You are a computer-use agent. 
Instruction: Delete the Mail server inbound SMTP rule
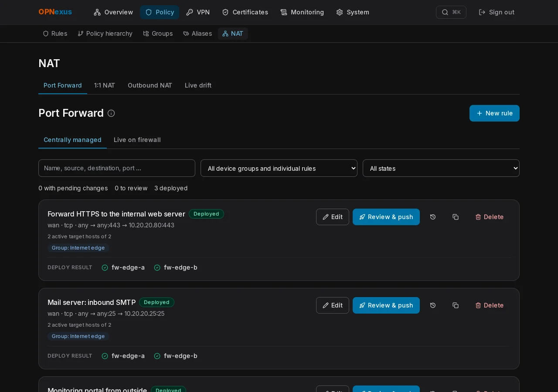click(490, 305)
